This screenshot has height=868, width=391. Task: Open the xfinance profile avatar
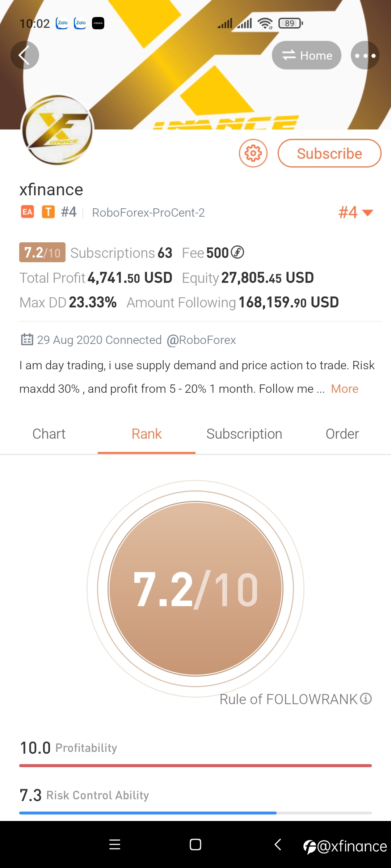click(57, 130)
